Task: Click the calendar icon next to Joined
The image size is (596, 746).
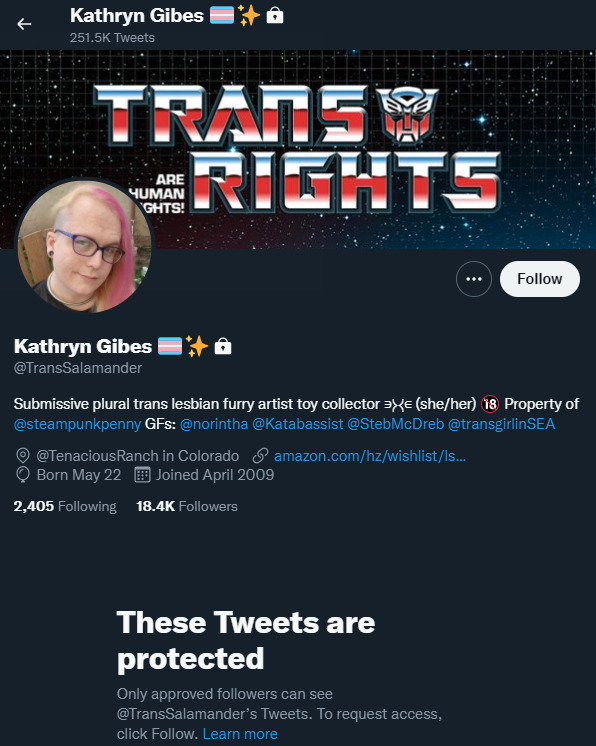Action: 142,475
